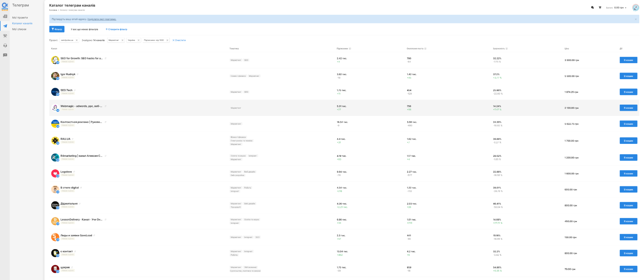Add є контакт channel to cart
The width and height of the screenshot is (644, 280).
pos(628,253)
